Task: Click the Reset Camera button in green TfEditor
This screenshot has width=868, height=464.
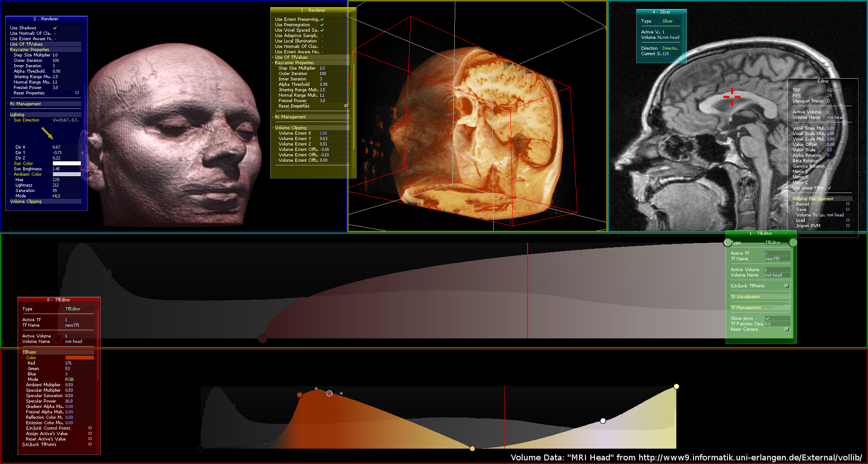Action: (786, 329)
